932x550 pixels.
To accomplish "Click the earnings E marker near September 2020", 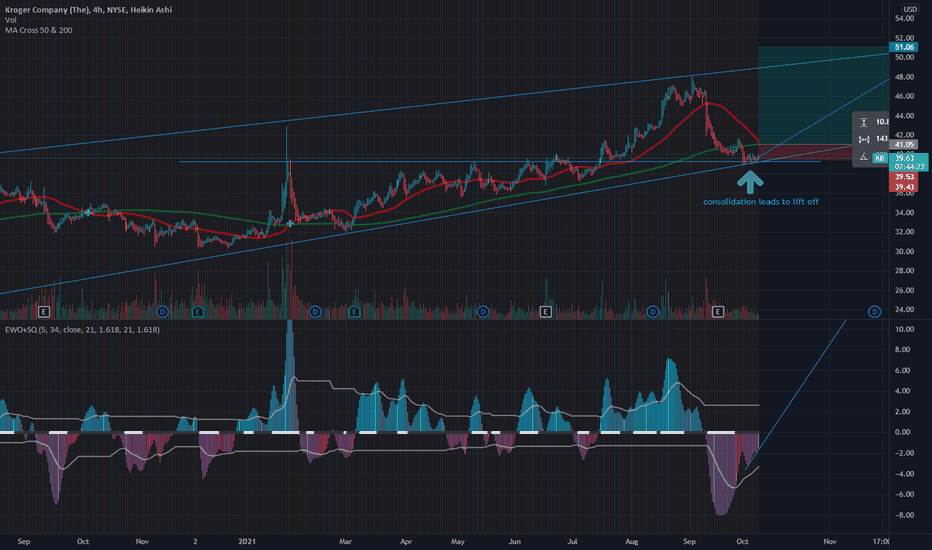I will [x=43, y=312].
